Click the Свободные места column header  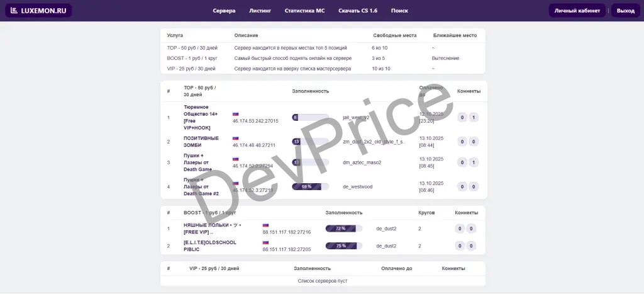(x=395, y=35)
